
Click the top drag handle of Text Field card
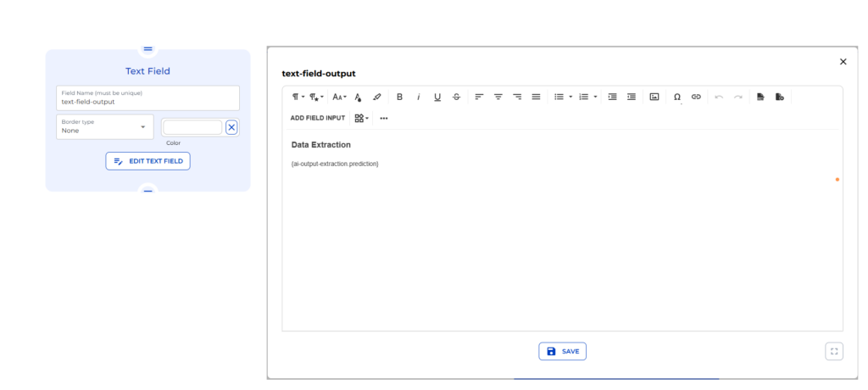tap(147, 49)
